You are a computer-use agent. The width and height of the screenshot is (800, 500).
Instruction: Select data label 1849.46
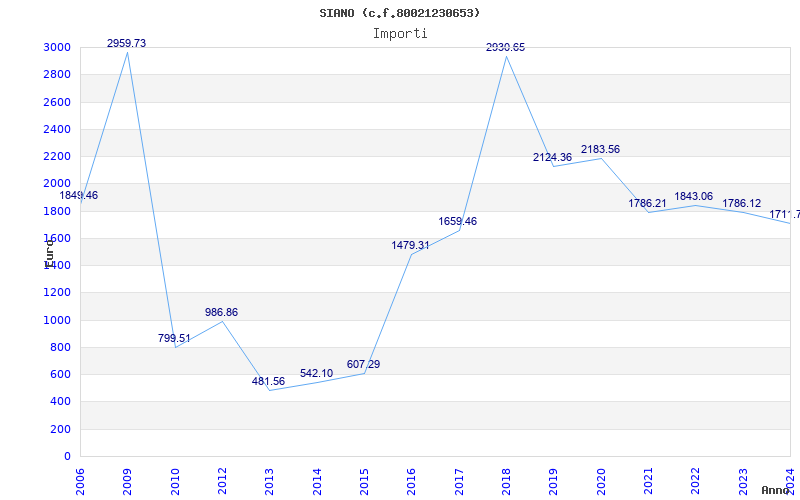[x=79, y=195]
